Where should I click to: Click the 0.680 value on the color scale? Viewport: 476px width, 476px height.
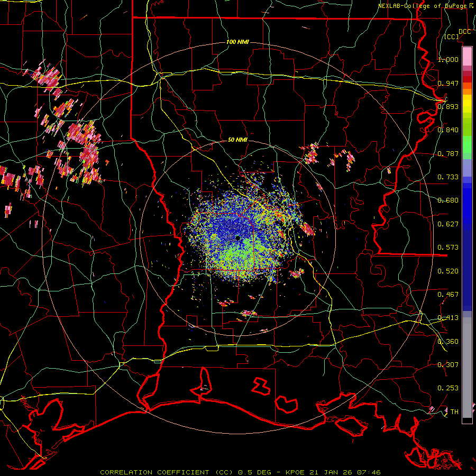pos(448,200)
